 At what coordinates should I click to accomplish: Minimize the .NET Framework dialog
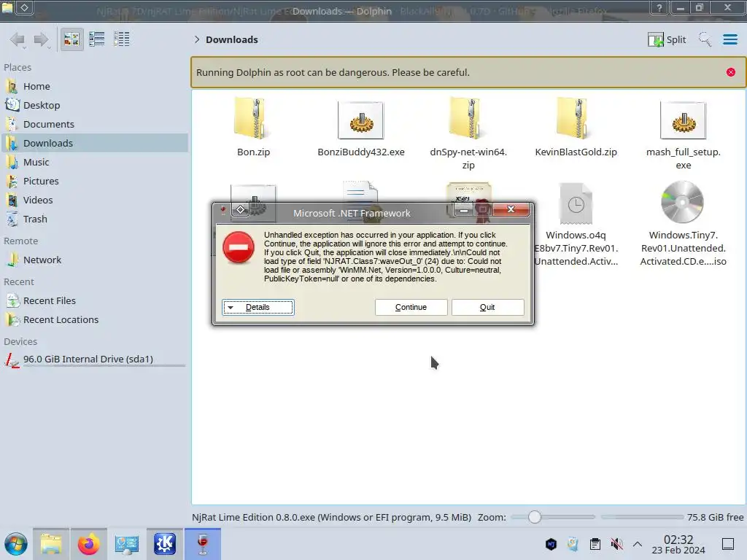pos(464,209)
